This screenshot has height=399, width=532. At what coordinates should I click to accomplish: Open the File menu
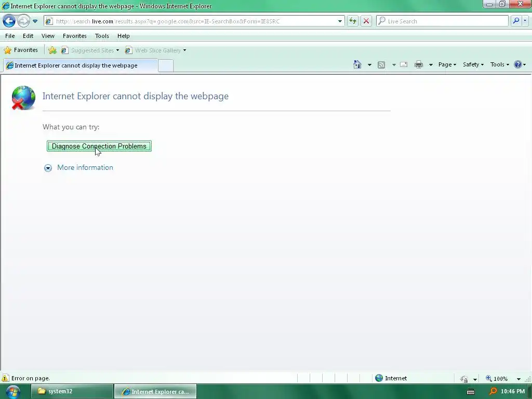pos(10,36)
